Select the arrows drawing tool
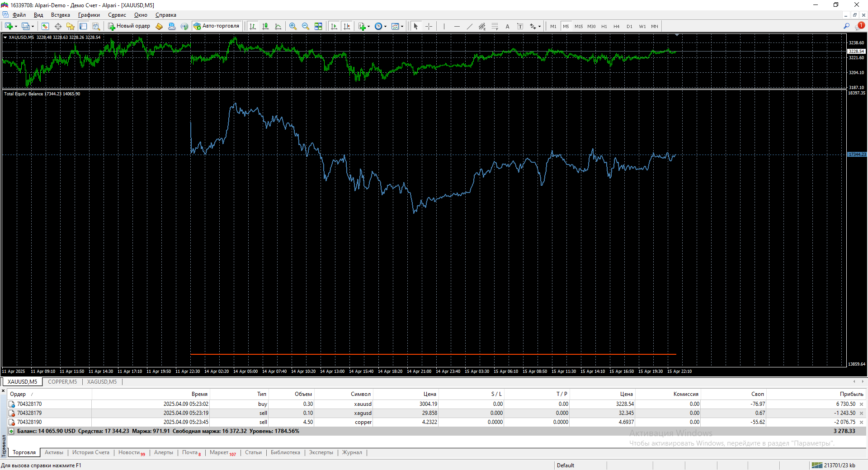The width and height of the screenshot is (868, 470). coord(533,26)
